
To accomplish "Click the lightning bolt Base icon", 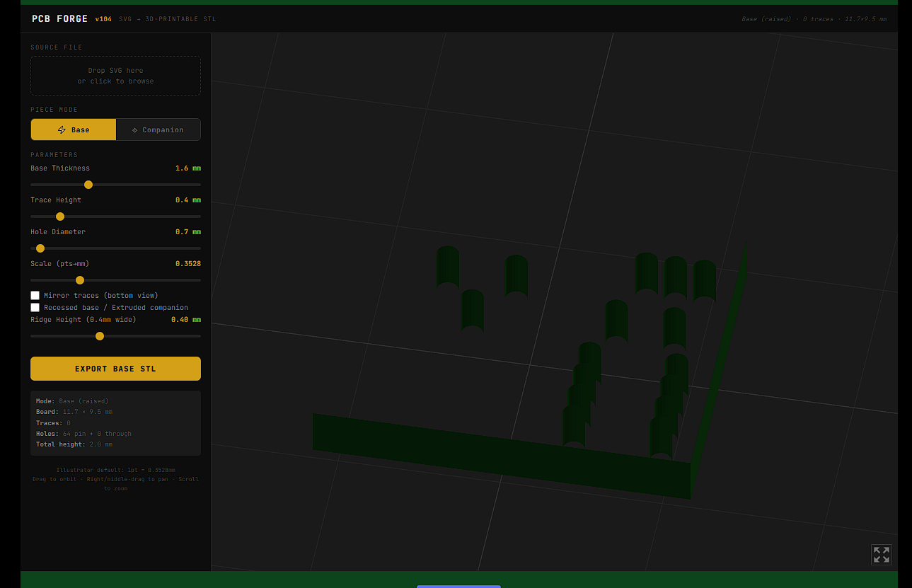I will [x=62, y=130].
